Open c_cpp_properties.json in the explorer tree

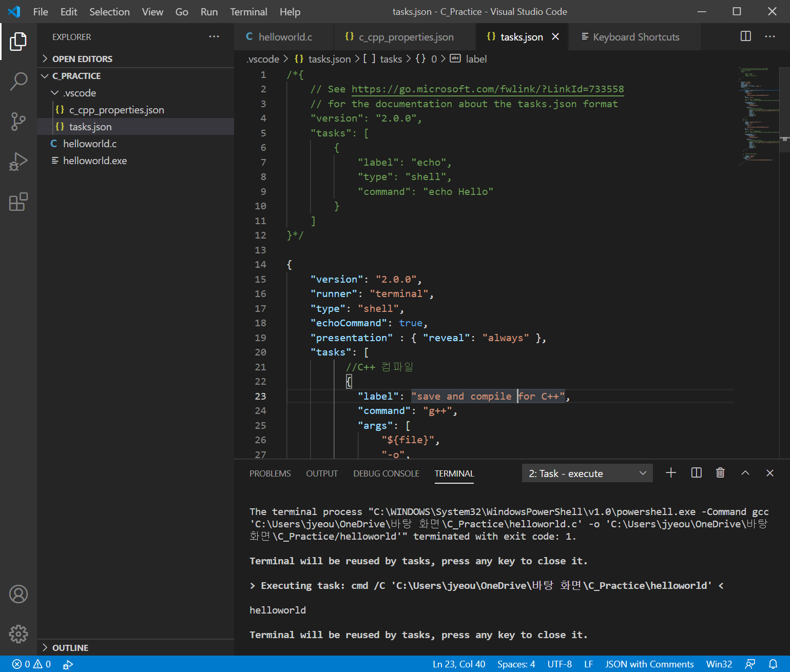(x=136, y=110)
